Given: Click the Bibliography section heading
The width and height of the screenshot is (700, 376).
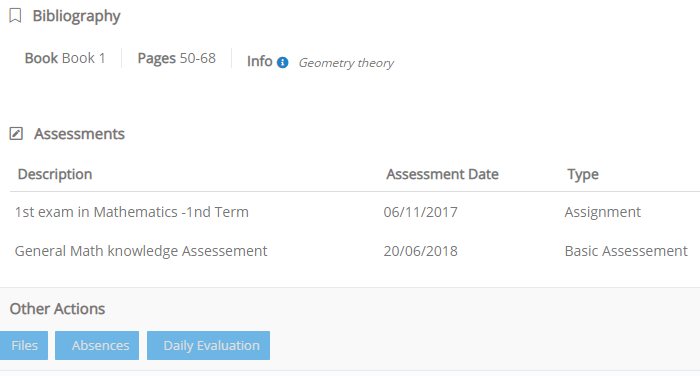Looking at the screenshot, I should tap(76, 16).
